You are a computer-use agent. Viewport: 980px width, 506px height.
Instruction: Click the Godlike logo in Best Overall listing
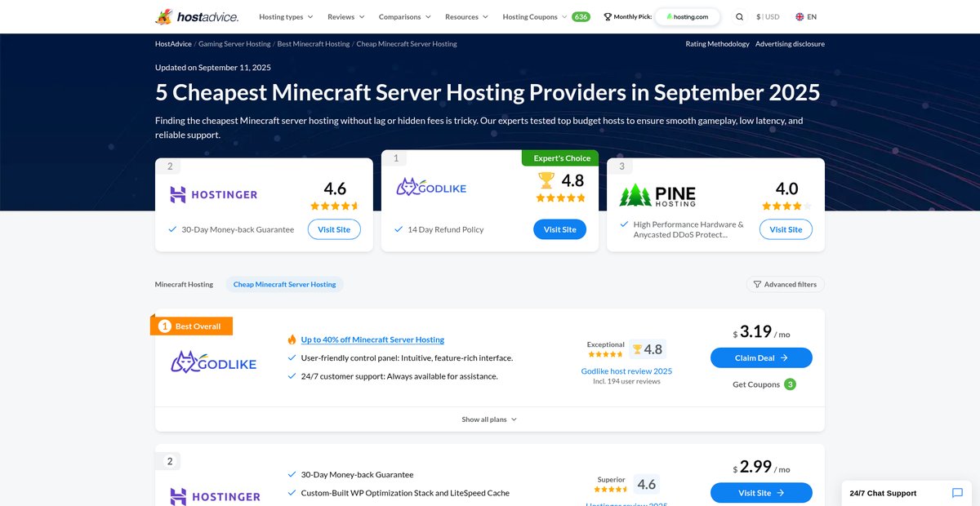coord(214,362)
